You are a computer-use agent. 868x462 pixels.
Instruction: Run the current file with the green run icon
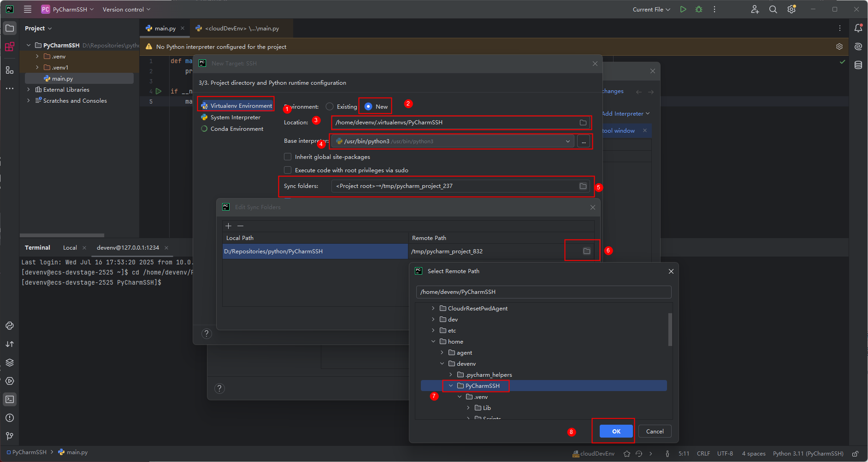pos(684,9)
